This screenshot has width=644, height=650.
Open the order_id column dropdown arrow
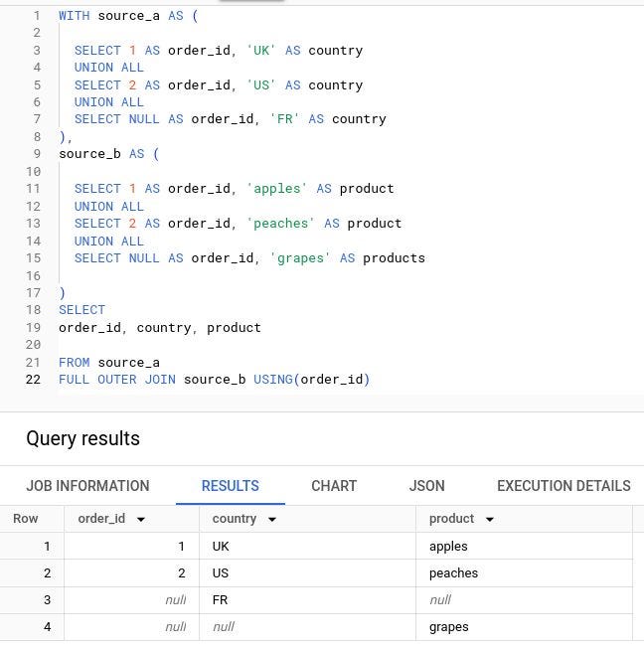click(x=141, y=519)
